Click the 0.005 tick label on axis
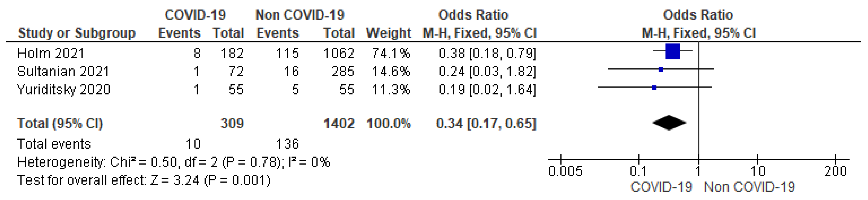Screen dimensions: 868x200 (565, 171)
